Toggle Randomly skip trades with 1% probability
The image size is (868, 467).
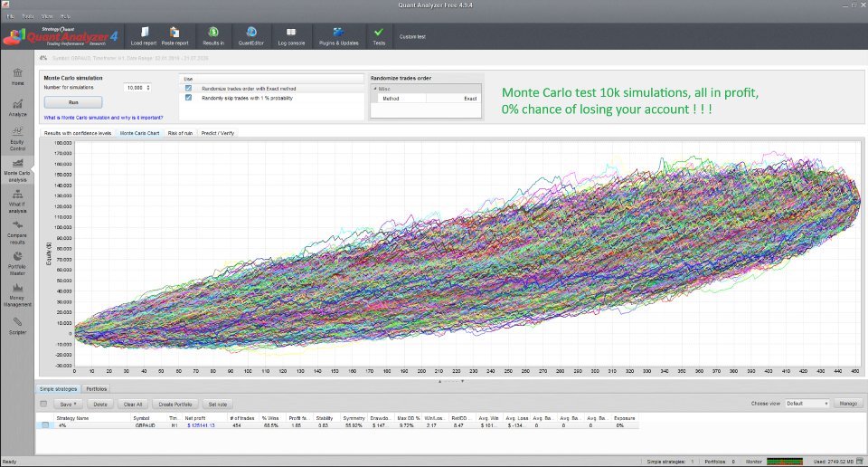coord(188,98)
